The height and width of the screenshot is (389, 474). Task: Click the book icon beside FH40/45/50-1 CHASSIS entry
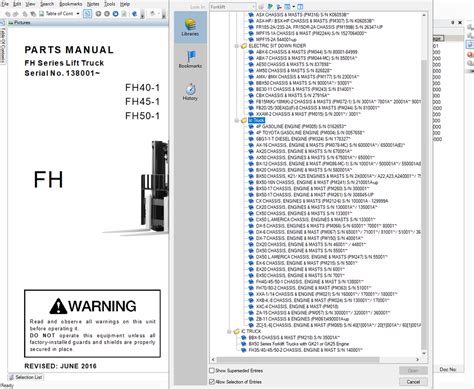click(251, 282)
